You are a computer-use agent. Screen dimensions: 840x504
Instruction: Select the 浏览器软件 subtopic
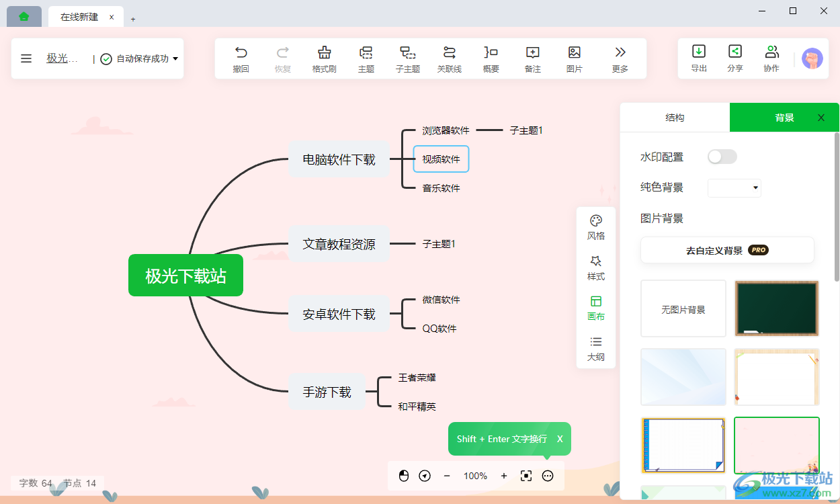point(446,130)
